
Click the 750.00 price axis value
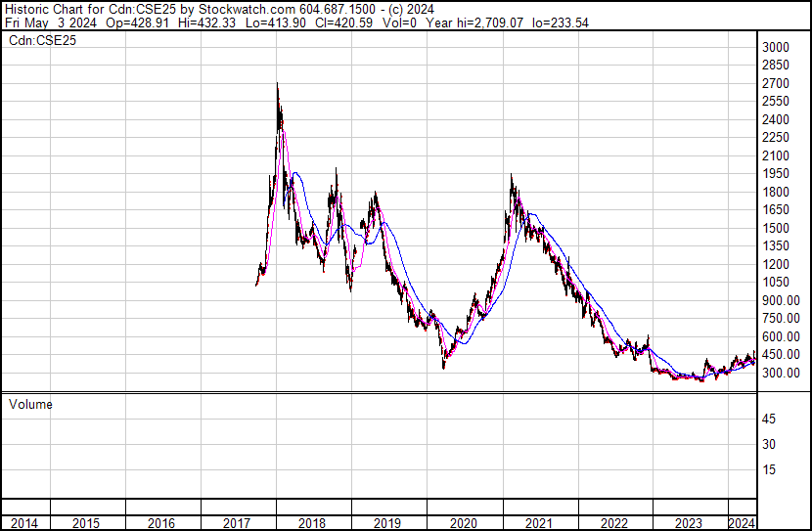coord(781,318)
